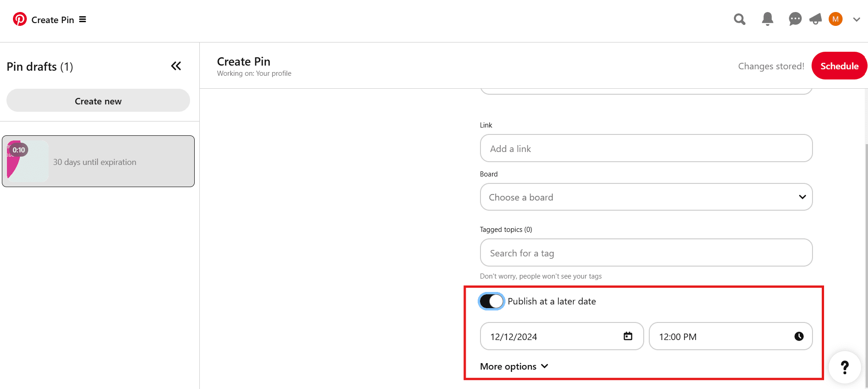Expand More options section
This screenshot has height=389, width=868.
(x=514, y=366)
